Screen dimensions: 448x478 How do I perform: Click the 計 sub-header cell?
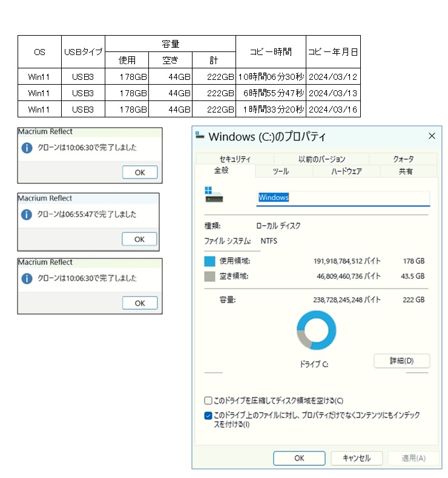click(214, 60)
